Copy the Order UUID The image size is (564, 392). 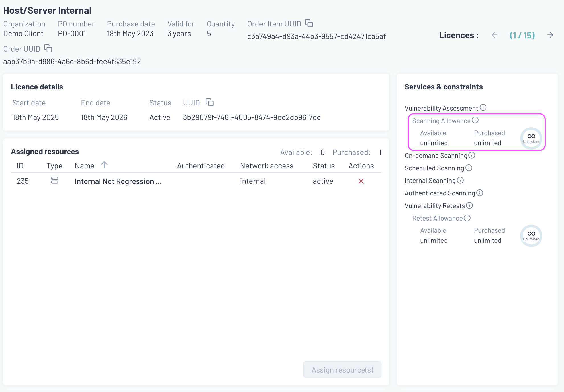48,48
